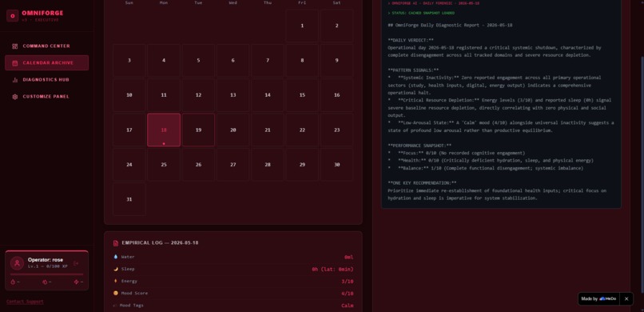
Task: Click the operator avatar icon
Action: coord(17,263)
